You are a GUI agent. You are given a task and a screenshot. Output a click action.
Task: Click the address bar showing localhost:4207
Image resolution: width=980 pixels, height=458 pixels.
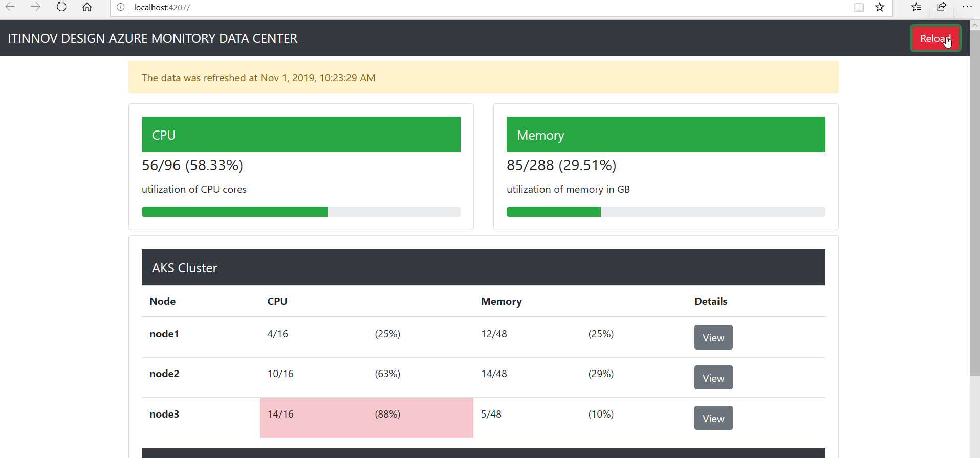(x=481, y=7)
